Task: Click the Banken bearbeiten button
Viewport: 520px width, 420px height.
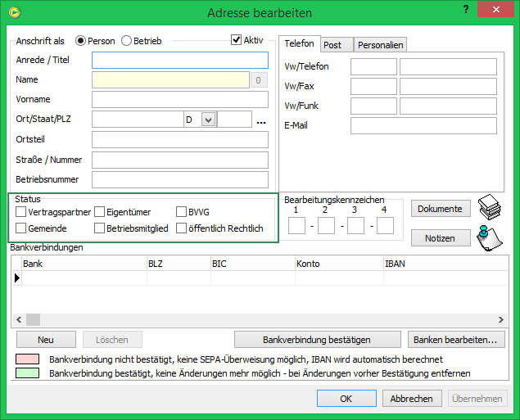Action: click(x=455, y=340)
